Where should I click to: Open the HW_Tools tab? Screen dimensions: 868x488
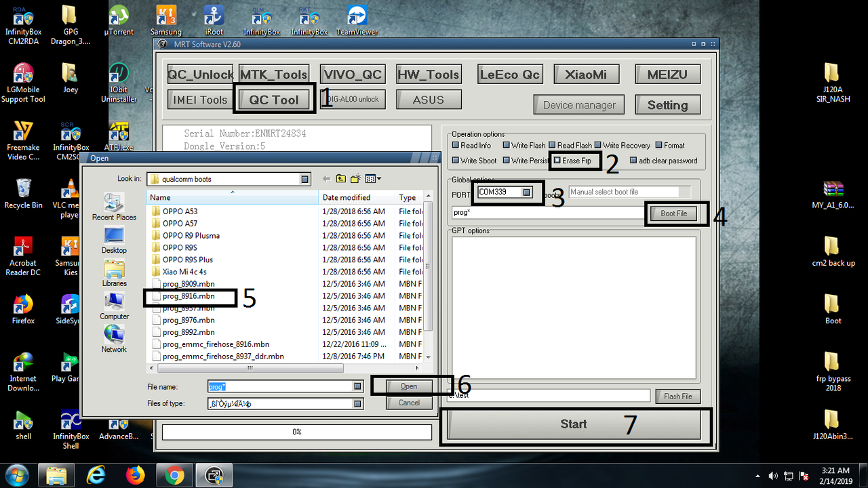[x=429, y=74]
